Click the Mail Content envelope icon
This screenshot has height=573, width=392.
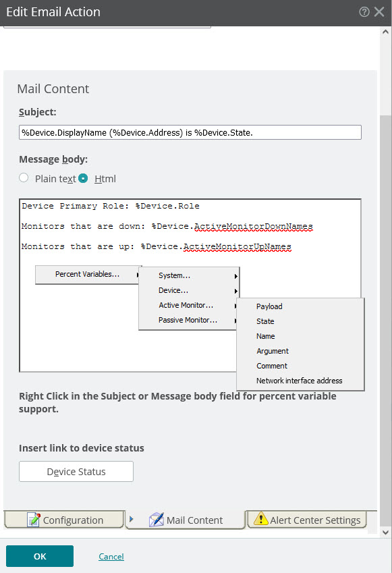point(157,520)
